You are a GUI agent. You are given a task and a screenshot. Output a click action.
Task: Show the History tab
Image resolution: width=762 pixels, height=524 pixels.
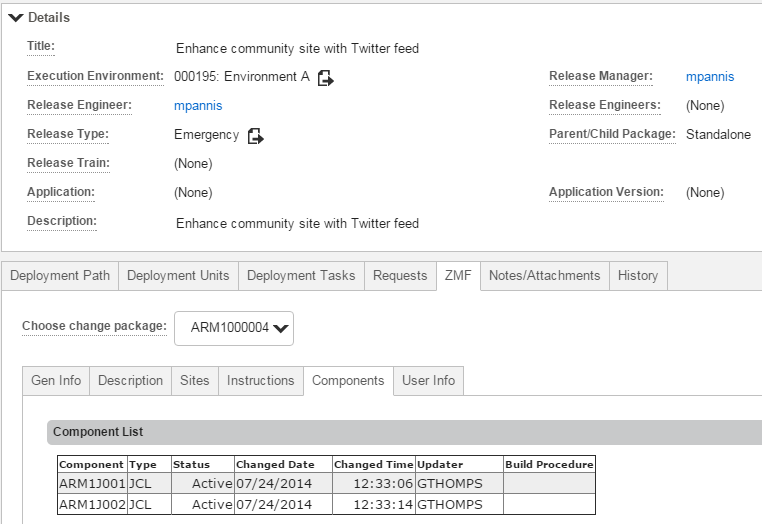point(638,276)
